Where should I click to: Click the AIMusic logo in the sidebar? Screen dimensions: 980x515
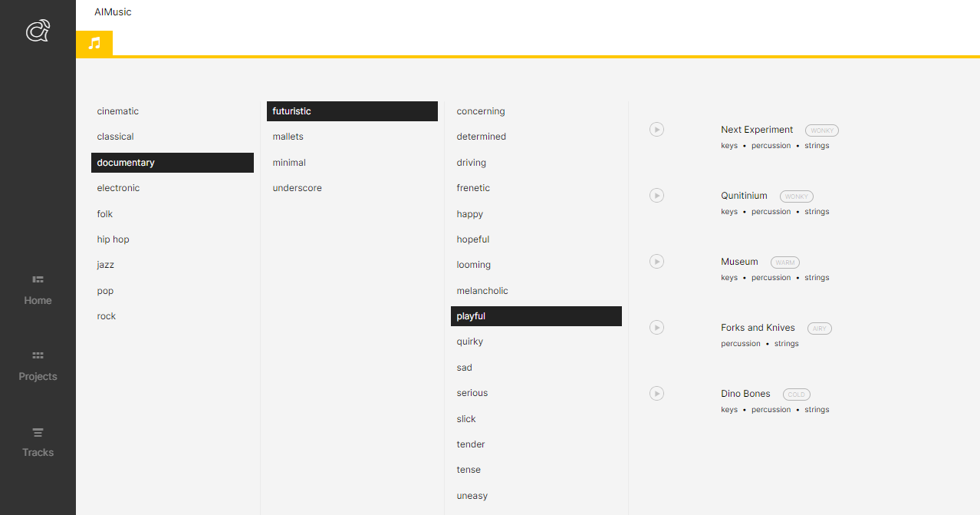pyautogui.click(x=38, y=31)
